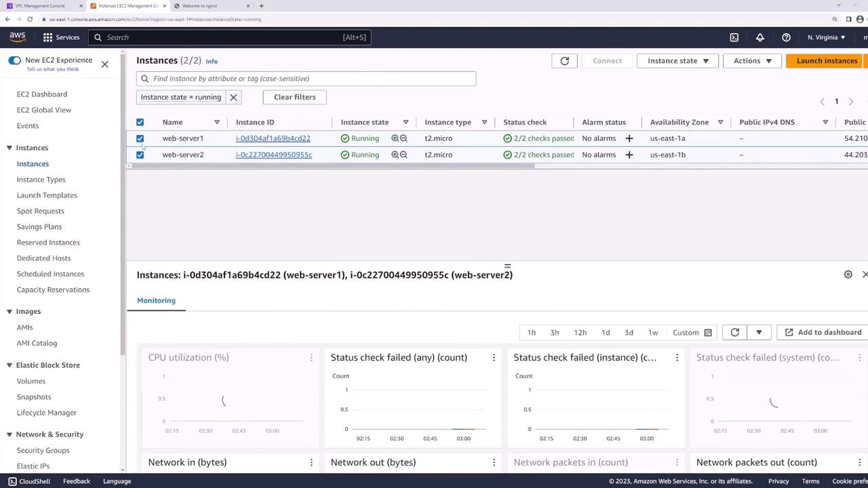Switch to the VPC Management Console tab

coord(43,6)
